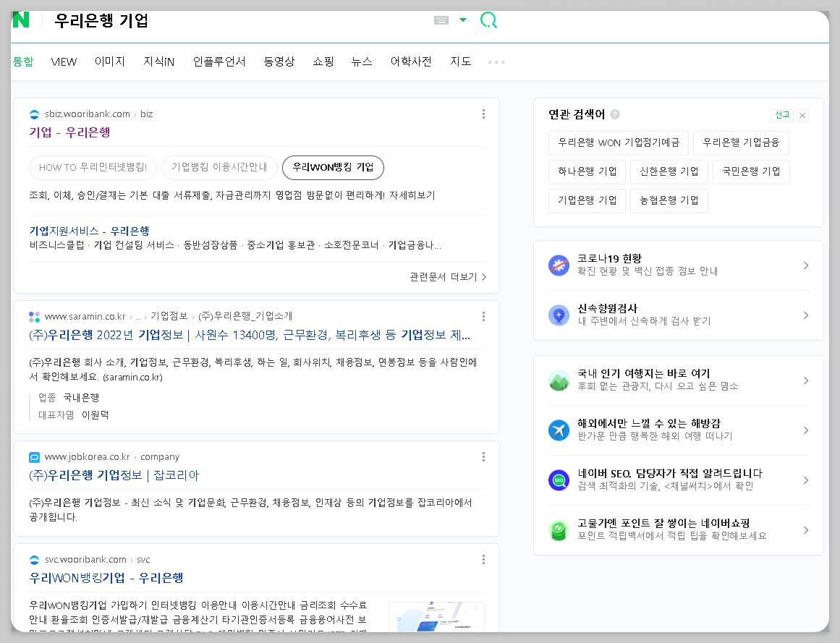Open the on-screen keyboard icon in search bar
This screenshot has width=840, height=643.
click(441, 20)
